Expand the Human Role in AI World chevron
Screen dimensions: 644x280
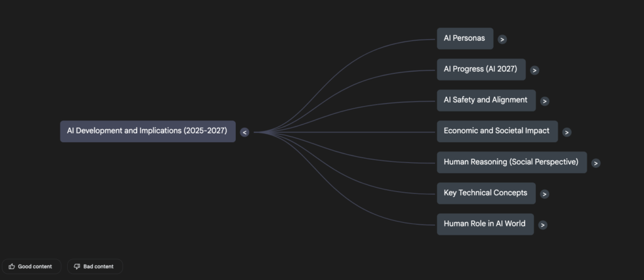pyautogui.click(x=543, y=225)
